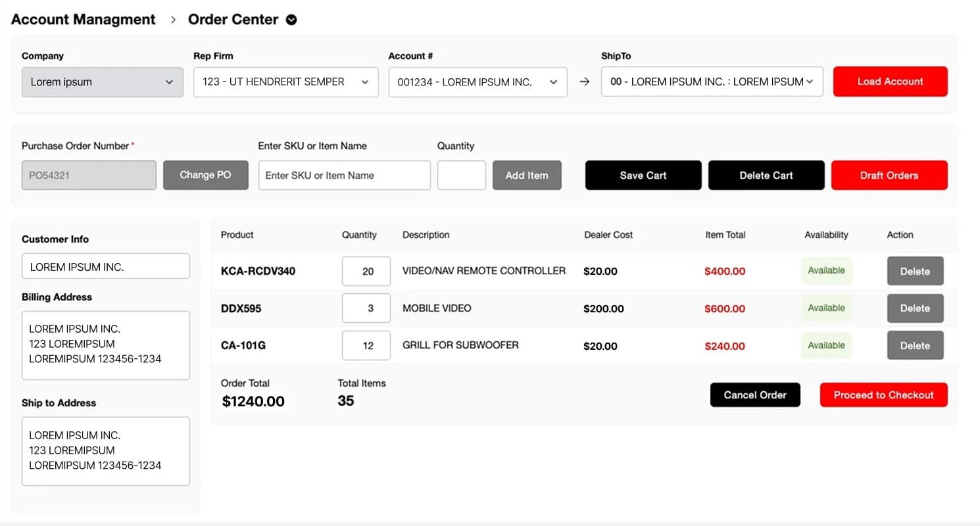This screenshot has width=980, height=526.
Task: Save the cart with Save Cart
Action: [643, 176]
